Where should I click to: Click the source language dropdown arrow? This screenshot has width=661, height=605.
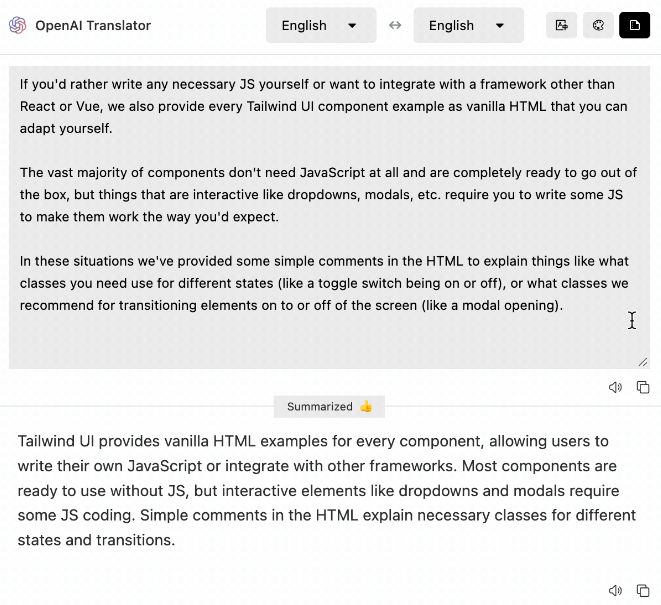pyautogui.click(x=352, y=25)
